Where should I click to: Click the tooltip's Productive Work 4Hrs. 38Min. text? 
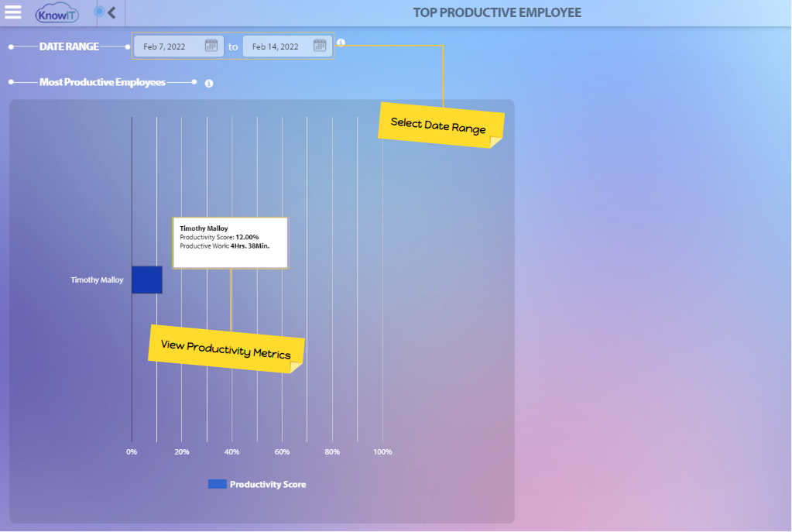225,246
